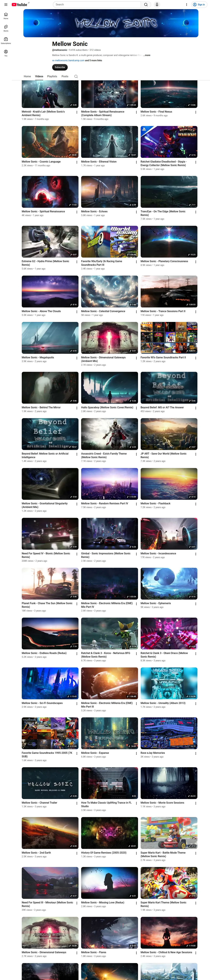Open the 'Mellow Sonic - Channel Trailer' title link
This screenshot has height=980, width=210.
click(39, 803)
